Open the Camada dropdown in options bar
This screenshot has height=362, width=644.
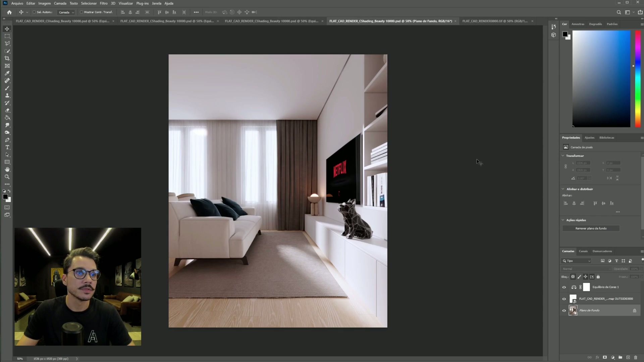[x=66, y=12]
